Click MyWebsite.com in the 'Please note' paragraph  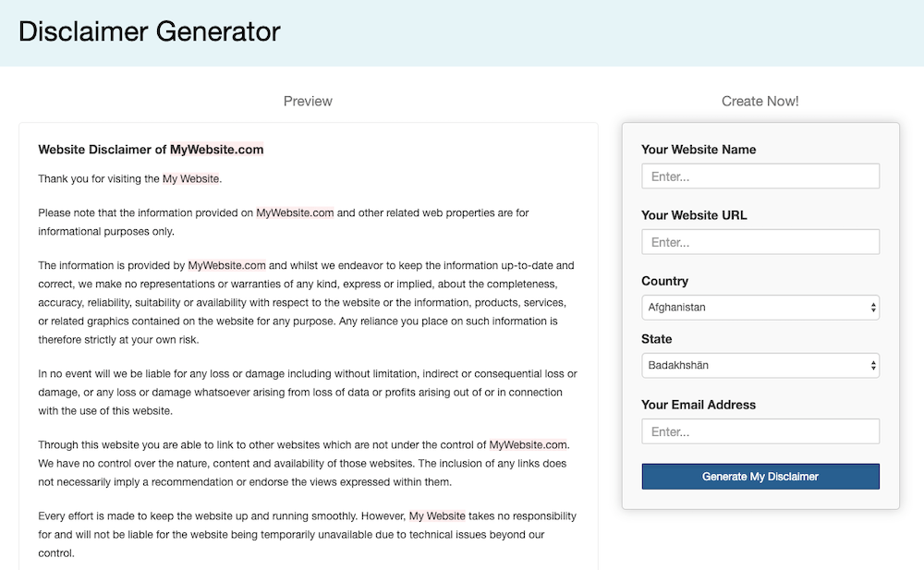[x=295, y=212]
